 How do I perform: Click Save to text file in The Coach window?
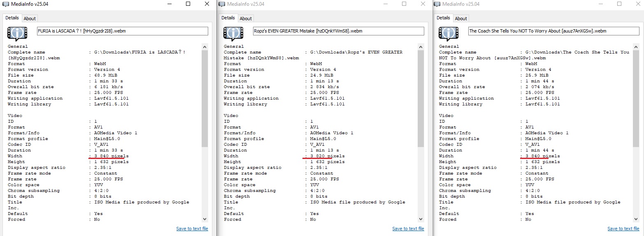[x=623, y=229]
